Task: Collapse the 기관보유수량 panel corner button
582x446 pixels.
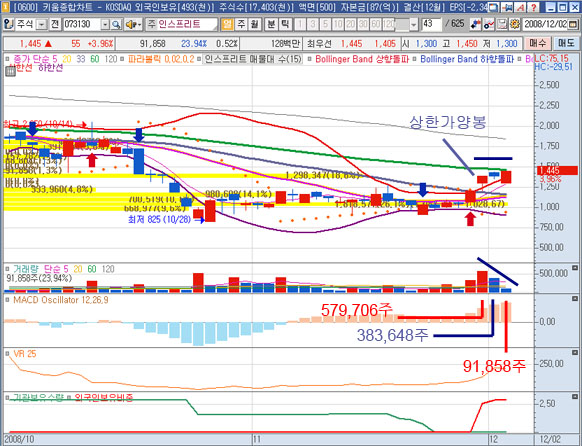Action: pyautogui.click(x=575, y=396)
